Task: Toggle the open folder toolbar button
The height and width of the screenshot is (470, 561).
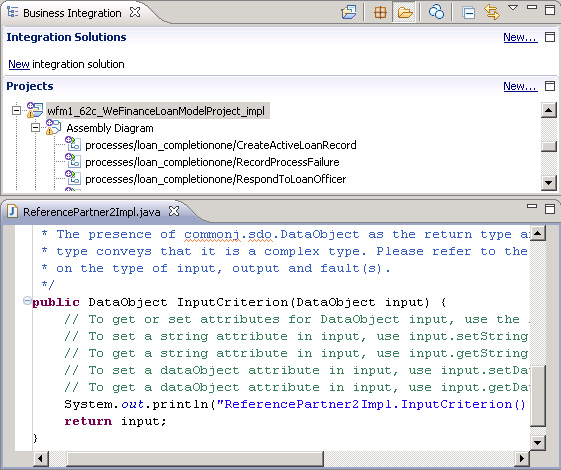Action: click(405, 13)
